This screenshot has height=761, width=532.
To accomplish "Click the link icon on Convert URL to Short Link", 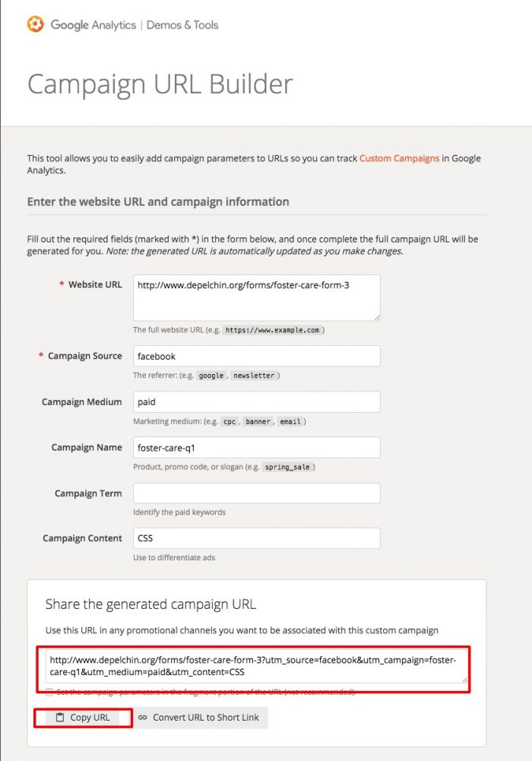I will point(142,717).
